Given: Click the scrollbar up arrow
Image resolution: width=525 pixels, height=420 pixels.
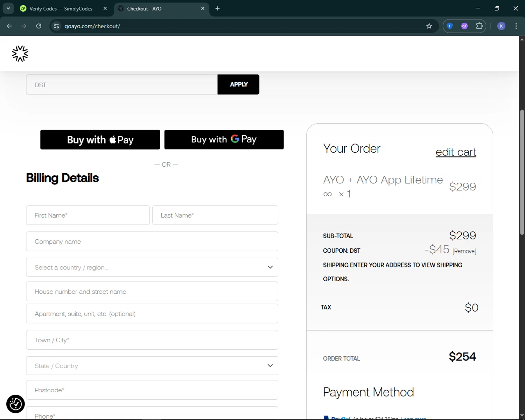Looking at the screenshot, I should coord(522,39).
